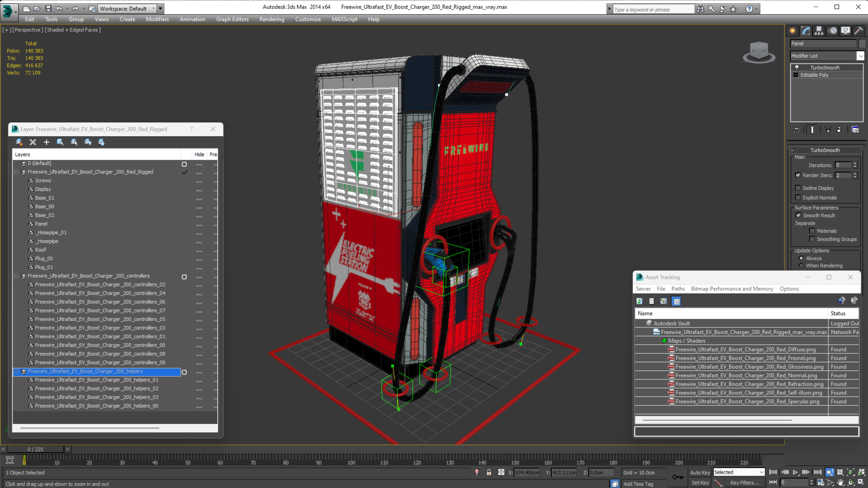Enable the Isoline Display checkbox
Image resolution: width=868 pixels, height=488 pixels.
(x=798, y=188)
